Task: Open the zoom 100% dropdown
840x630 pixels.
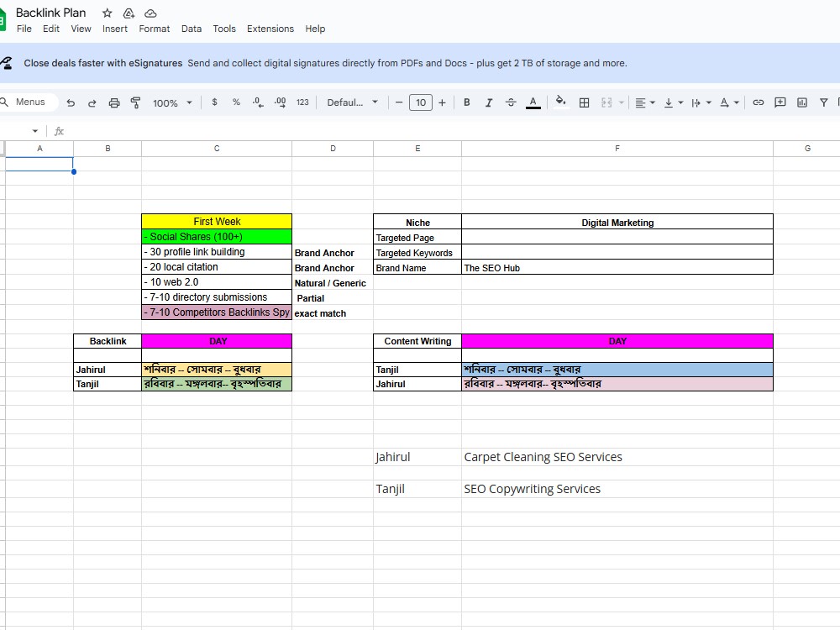Action: coord(172,102)
